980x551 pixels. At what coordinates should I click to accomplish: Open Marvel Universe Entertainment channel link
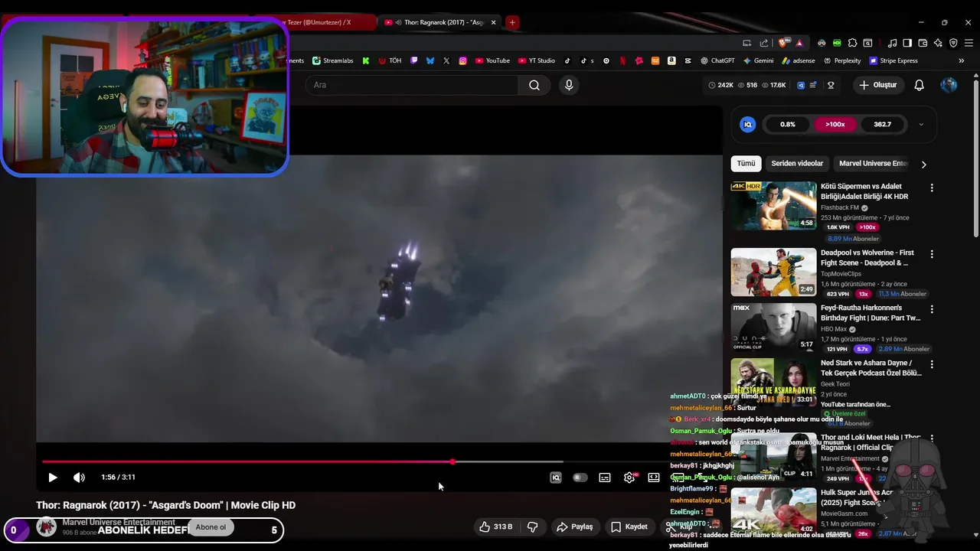pyautogui.click(x=119, y=522)
